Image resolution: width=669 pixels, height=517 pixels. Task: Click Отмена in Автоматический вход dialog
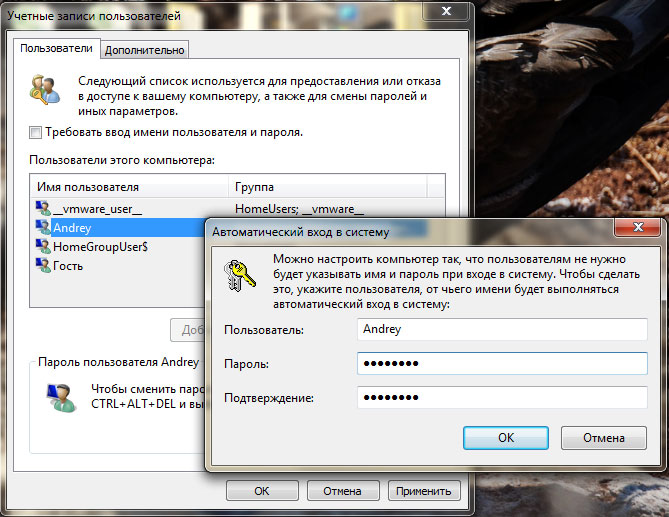[x=604, y=438]
